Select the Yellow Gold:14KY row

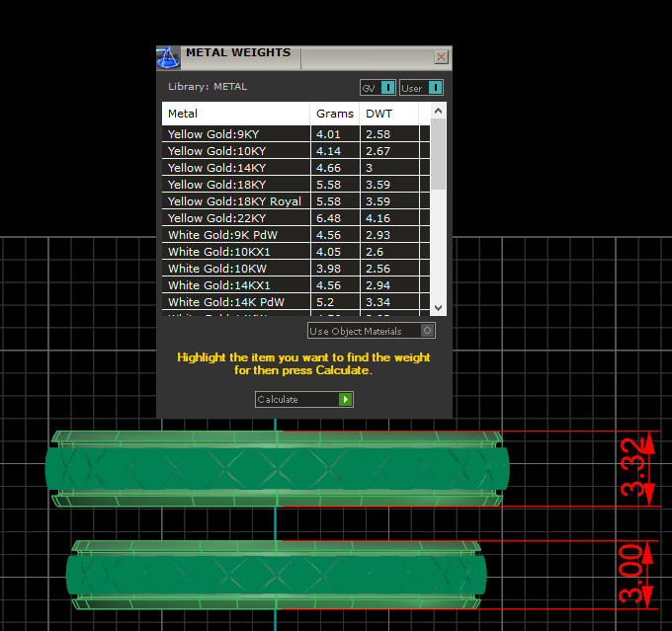pyautogui.click(x=235, y=168)
